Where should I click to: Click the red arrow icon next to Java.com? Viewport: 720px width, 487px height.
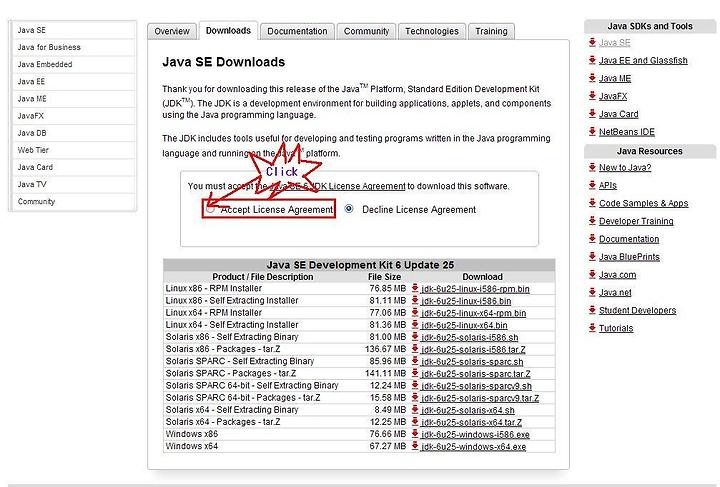point(592,274)
